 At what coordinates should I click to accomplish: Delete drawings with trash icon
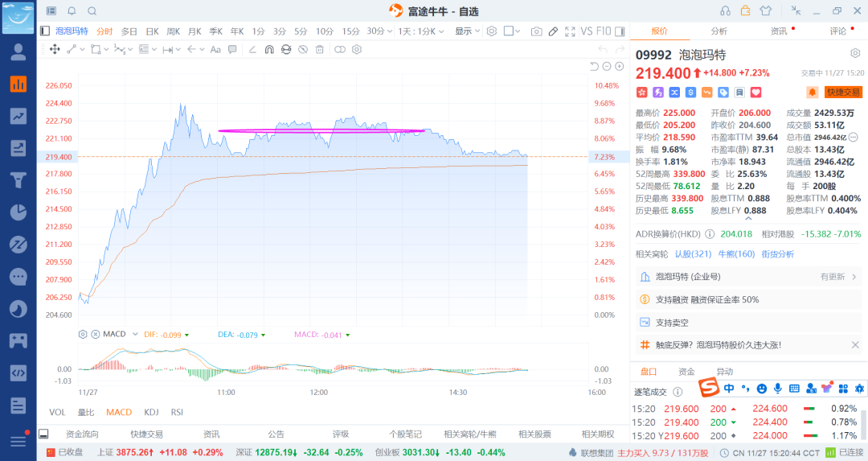(319, 49)
